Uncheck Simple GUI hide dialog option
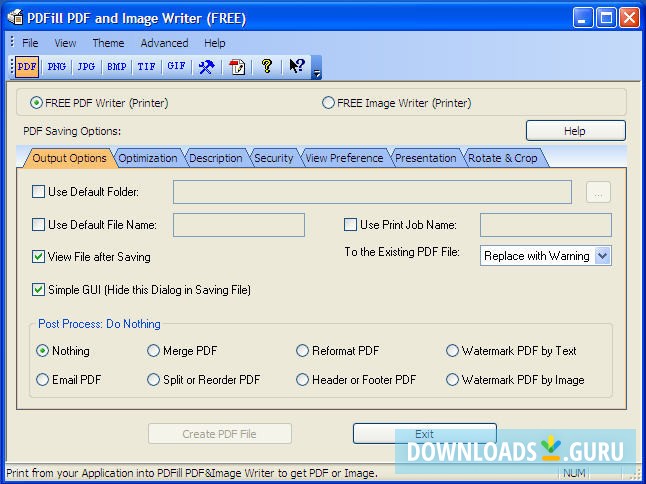This screenshot has width=646, height=484. [x=38, y=290]
